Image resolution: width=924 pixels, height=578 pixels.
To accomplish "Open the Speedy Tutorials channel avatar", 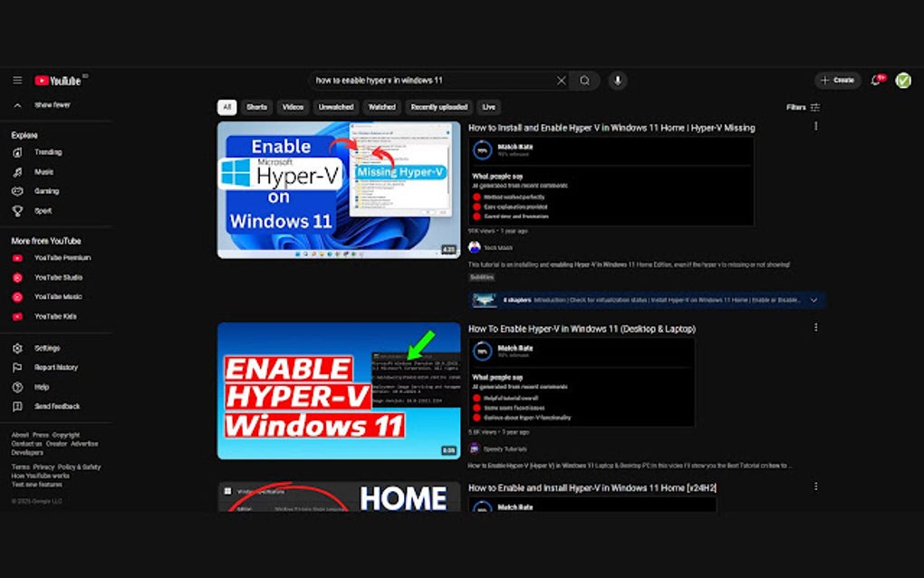I will pyautogui.click(x=475, y=448).
